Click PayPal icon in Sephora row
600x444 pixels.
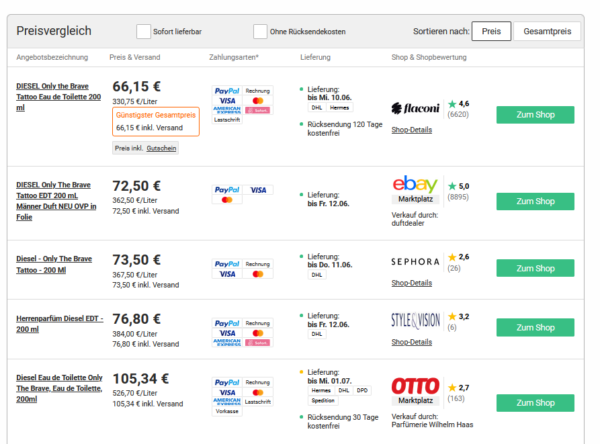coord(227,264)
